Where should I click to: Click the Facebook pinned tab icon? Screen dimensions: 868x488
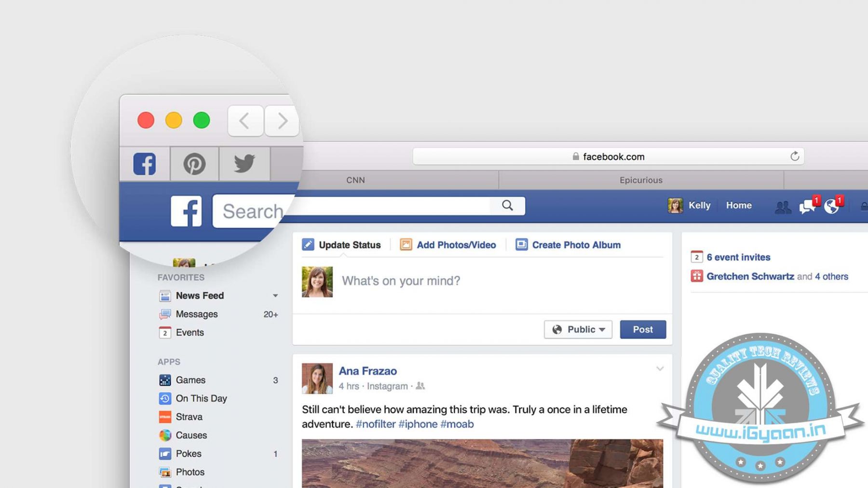pos(145,164)
